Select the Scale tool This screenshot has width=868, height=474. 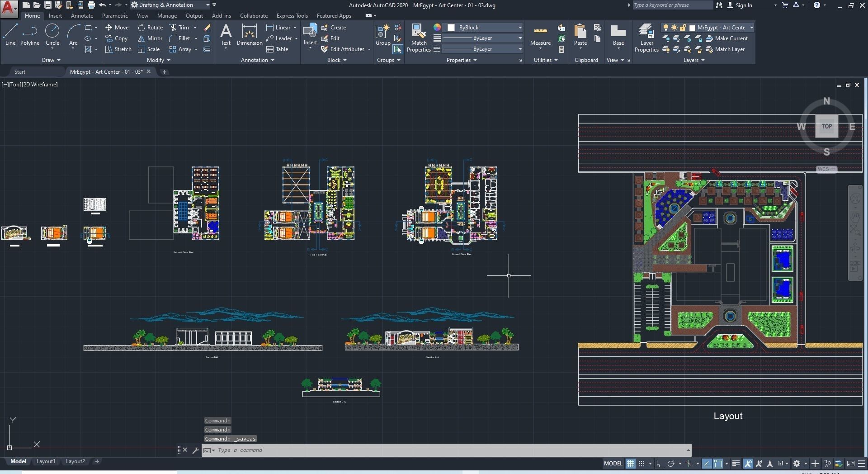tap(149, 49)
